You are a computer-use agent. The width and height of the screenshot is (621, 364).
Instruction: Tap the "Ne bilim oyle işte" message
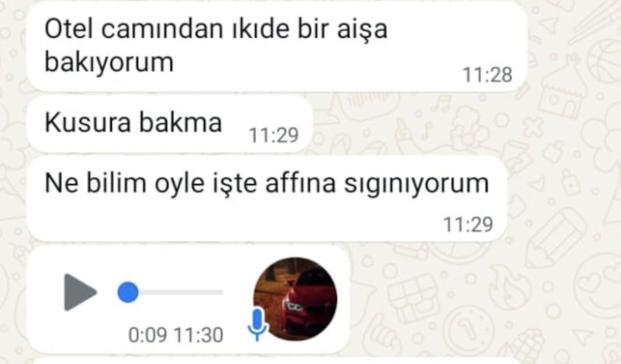(x=267, y=199)
